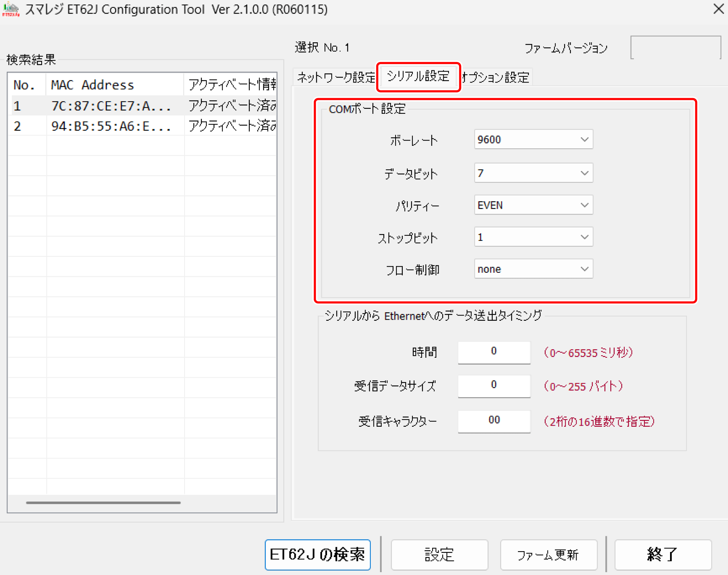Click the search results horizontal scrollbar
728x575 pixels.
[x=103, y=502]
